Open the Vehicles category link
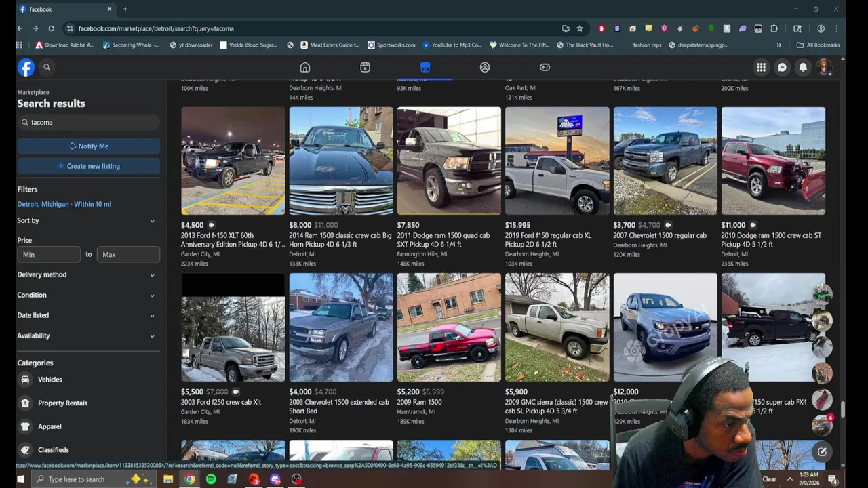 click(50, 380)
